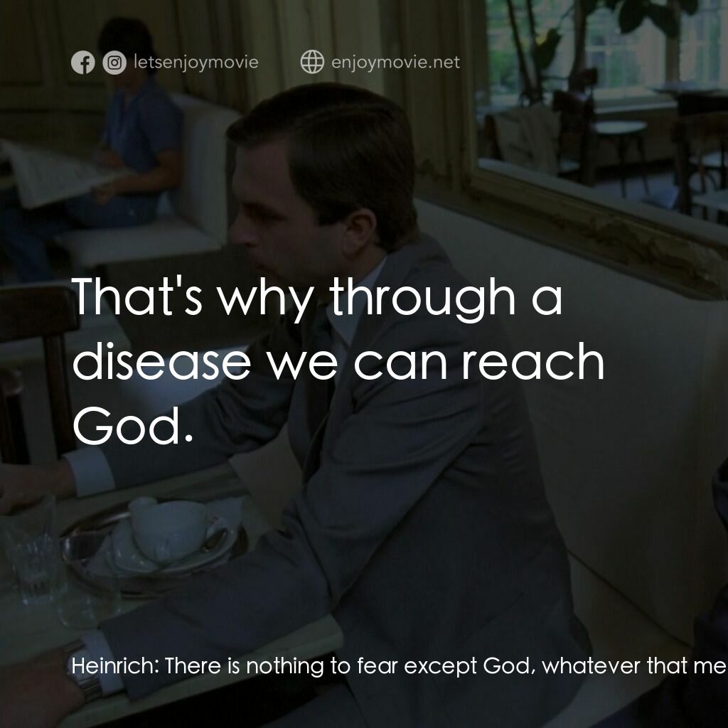
Task: Click the white coffee cup on tray
Action: pyautogui.click(x=166, y=528)
